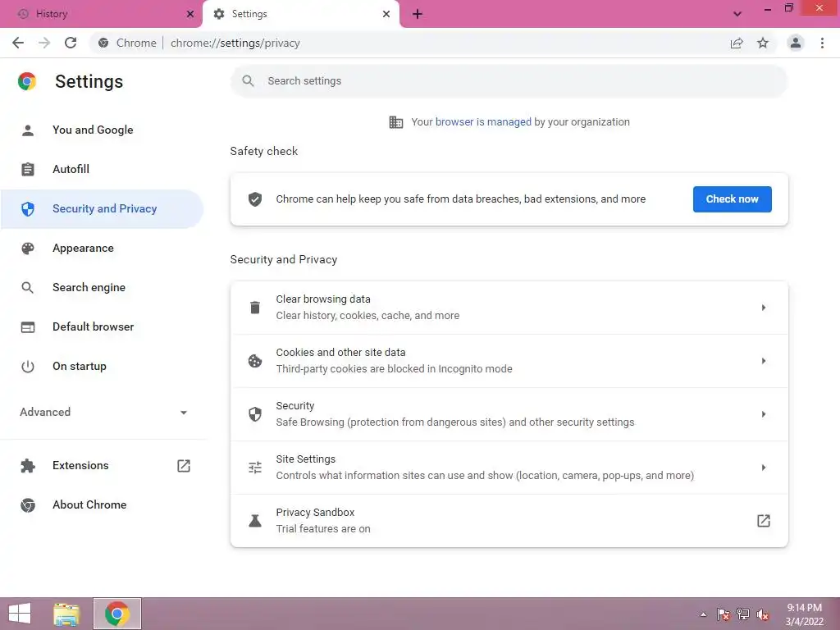This screenshot has width=840, height=630.
Task: Open Appearance settings
Action: point(102,248)
